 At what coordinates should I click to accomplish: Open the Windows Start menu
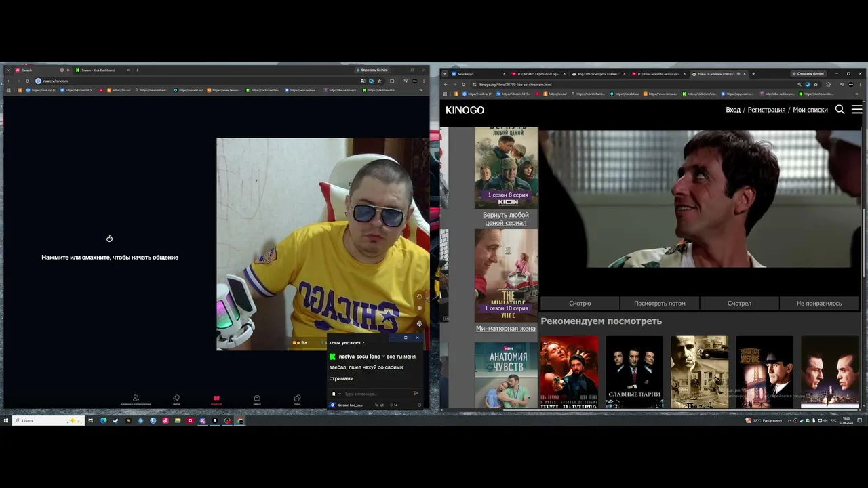click(6, 420)
